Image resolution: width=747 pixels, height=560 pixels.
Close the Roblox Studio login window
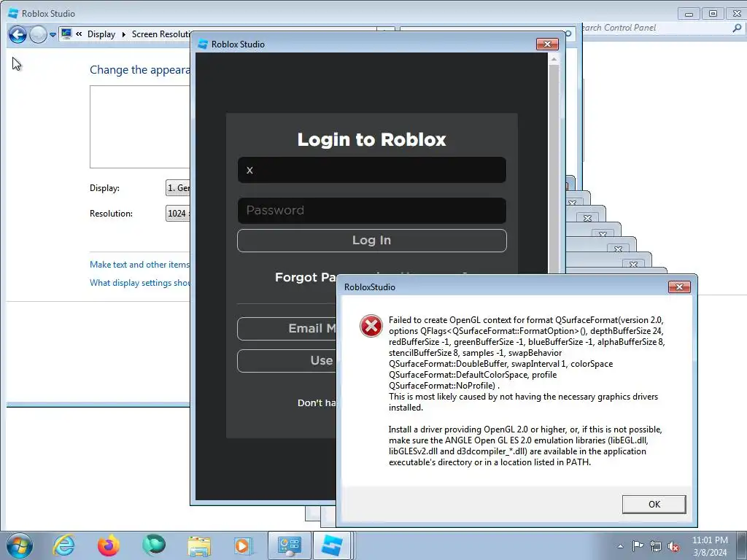(x=547, y=44)
